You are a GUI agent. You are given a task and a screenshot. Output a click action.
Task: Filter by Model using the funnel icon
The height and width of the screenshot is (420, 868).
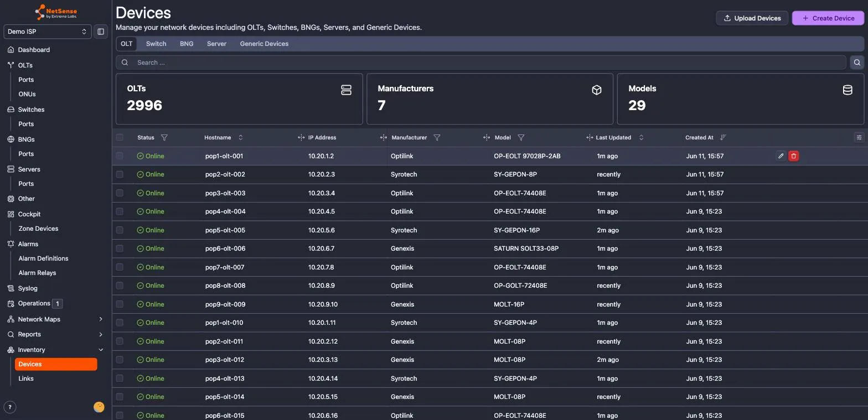point(521,137)
